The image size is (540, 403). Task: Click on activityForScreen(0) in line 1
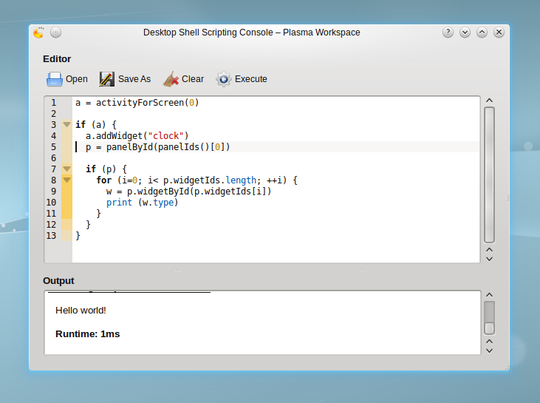(147, 103)
